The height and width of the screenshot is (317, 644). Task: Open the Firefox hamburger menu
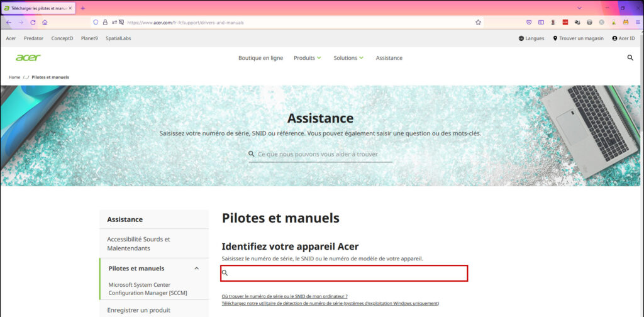click(x=638, y=23)
